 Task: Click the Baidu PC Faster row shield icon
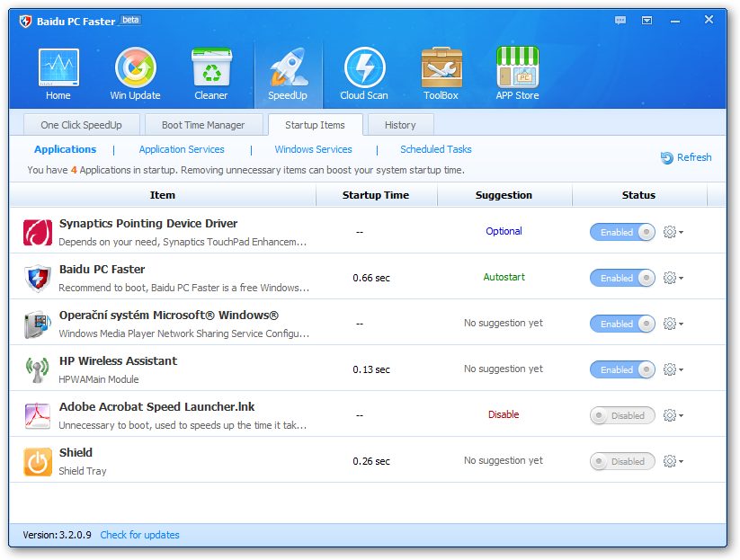coord(38,278)
